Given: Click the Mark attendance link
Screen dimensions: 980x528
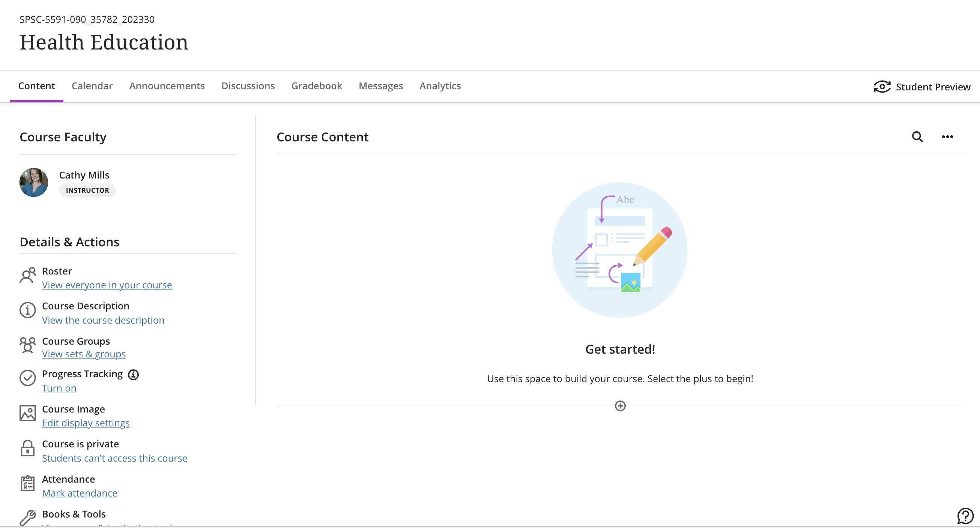Looking at the screenshot, I should [80, 493].
